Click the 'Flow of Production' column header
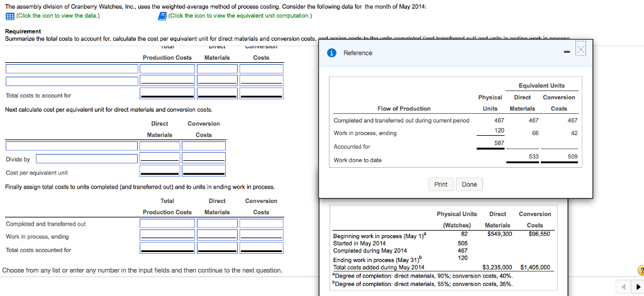The height and width of the screenshot is (296, 644). [x=404, y=108]
